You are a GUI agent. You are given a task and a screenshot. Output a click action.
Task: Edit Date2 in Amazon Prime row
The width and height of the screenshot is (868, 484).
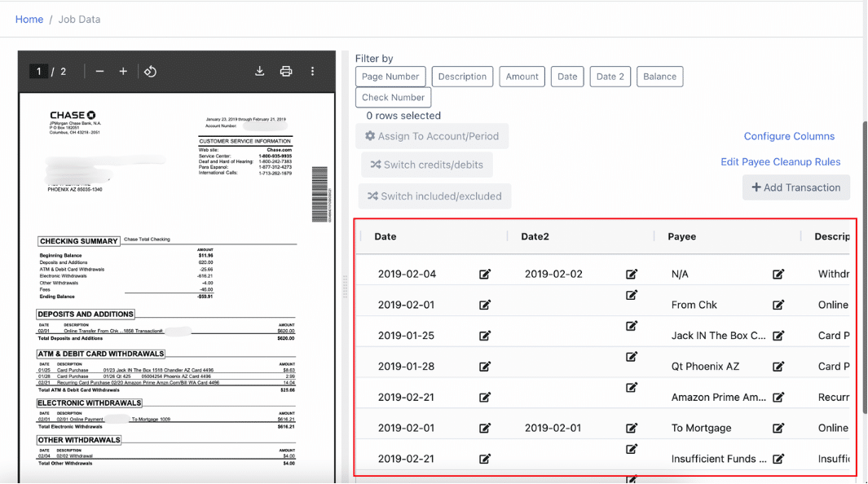coord(632,387)
